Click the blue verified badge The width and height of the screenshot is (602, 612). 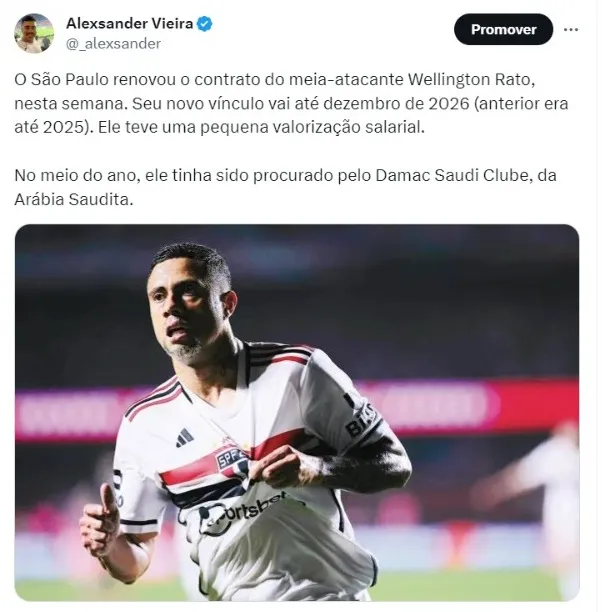205,24
